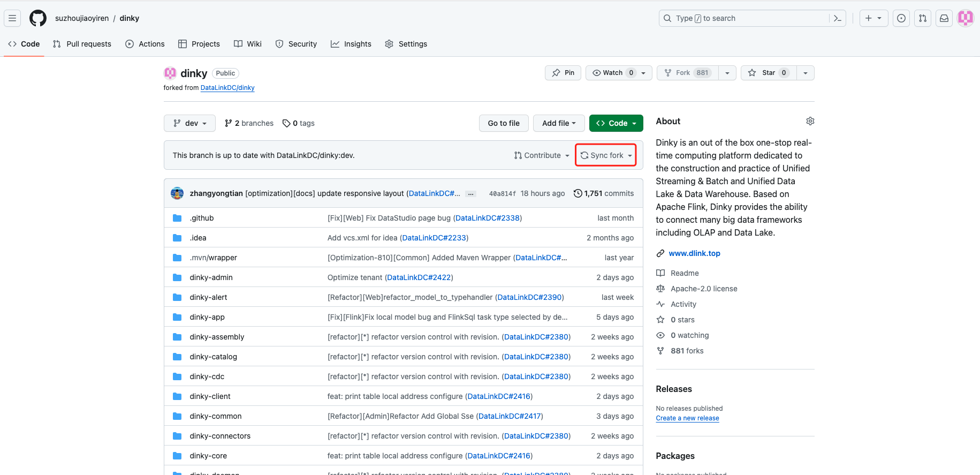Switch to the Settings tab
The height and width of the screenshot is (475, 980).
click(x=406, y=44)
